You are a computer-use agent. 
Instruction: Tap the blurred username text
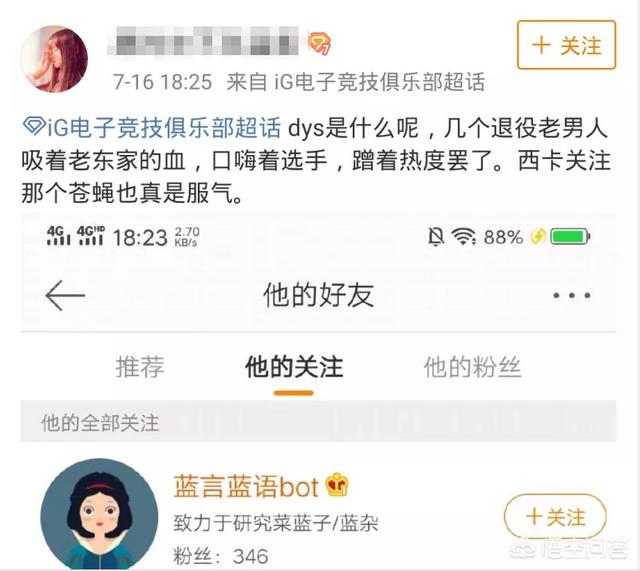click(x=203, y=41)
